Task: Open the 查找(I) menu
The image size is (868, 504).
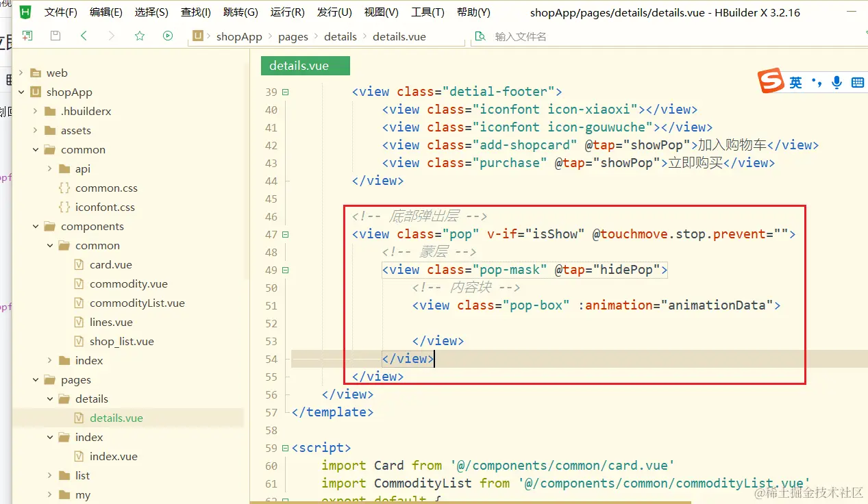Action: point(196,12)
